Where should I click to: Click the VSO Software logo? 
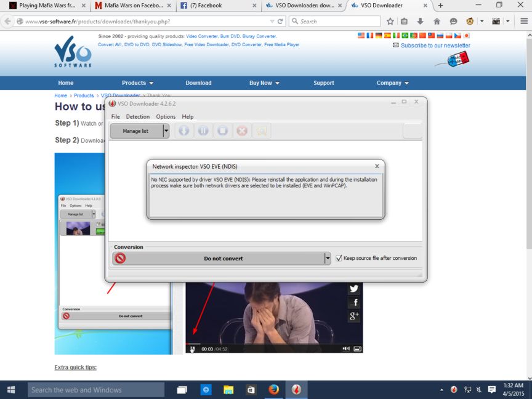pyautogui.click(x=73, y=52)
